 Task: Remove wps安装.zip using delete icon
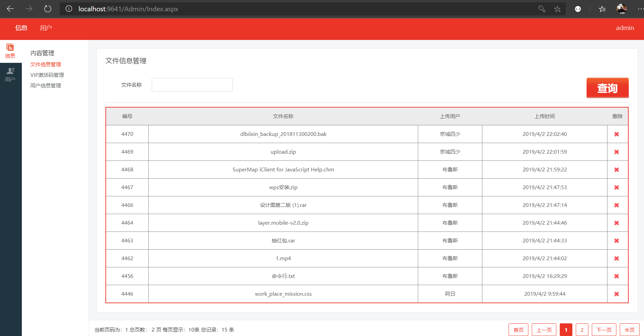pos(616,187)
